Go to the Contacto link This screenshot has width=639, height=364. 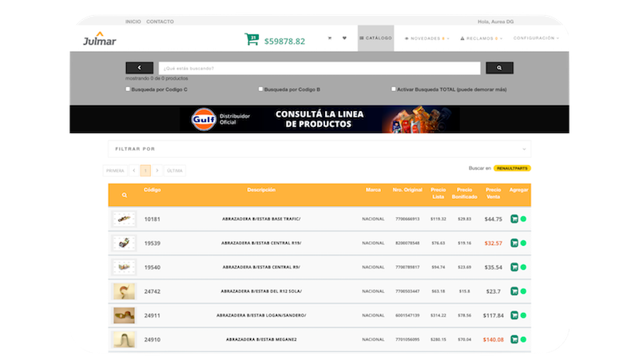click(160, 22)
